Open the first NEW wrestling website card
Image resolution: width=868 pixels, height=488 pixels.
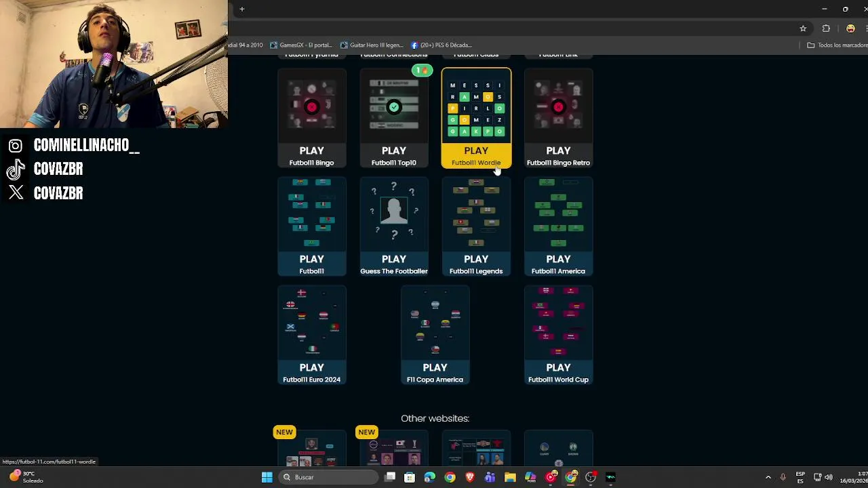click(x=311, y=449)
